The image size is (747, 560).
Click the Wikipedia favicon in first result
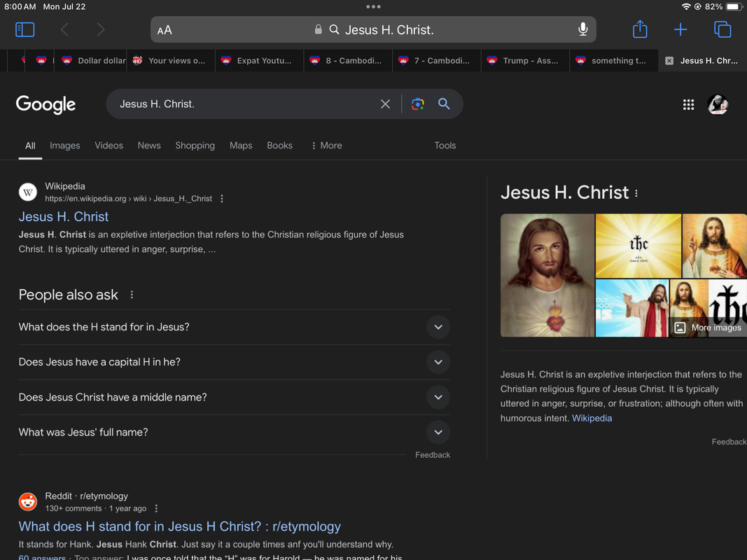coord(27,192)
